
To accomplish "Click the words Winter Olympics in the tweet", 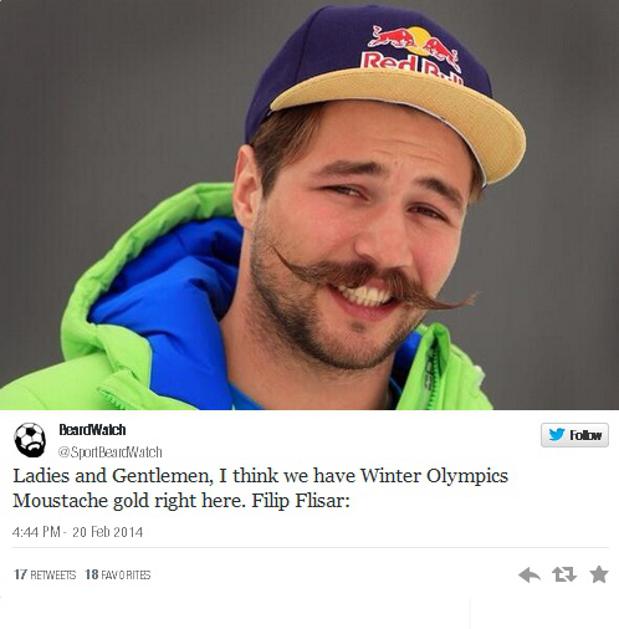I will 434,476.
